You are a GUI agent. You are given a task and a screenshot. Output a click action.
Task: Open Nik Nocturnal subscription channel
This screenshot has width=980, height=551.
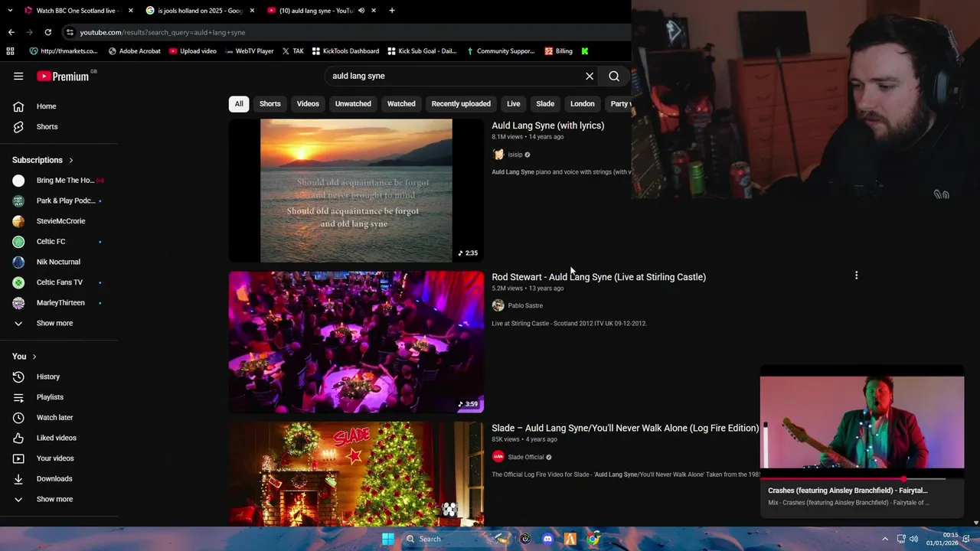click(x=58, y=262)
